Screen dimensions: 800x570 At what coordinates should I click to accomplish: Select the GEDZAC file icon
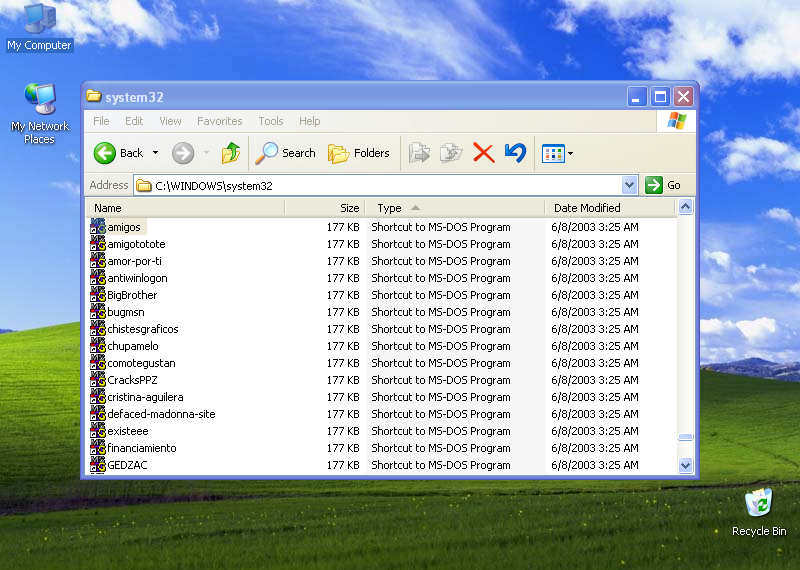[x=98, y=464]
